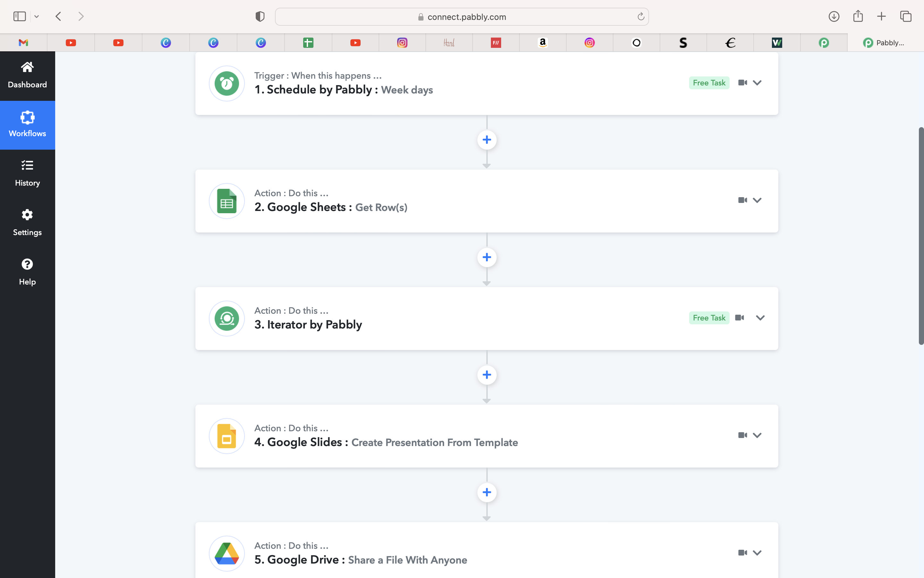The image size is (924, 578).
Task: Add a step after Schedule by Pabbly
Action: pos(487,140)
